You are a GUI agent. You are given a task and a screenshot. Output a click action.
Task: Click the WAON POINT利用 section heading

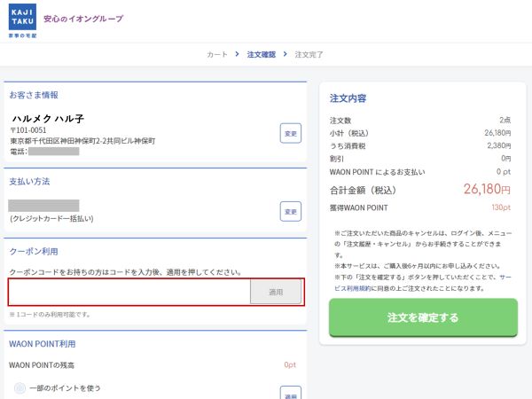tap(43, 344)
